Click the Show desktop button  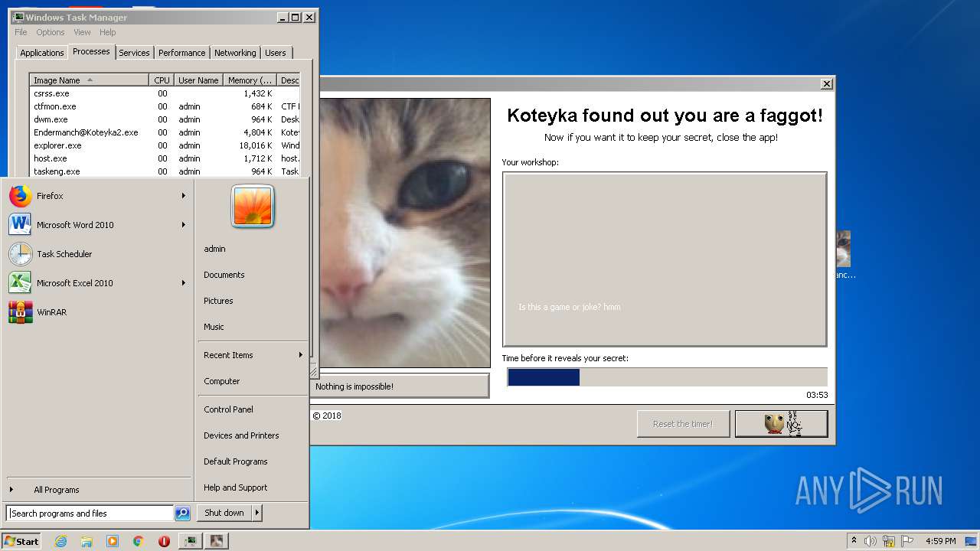click(x=971, y=541)
